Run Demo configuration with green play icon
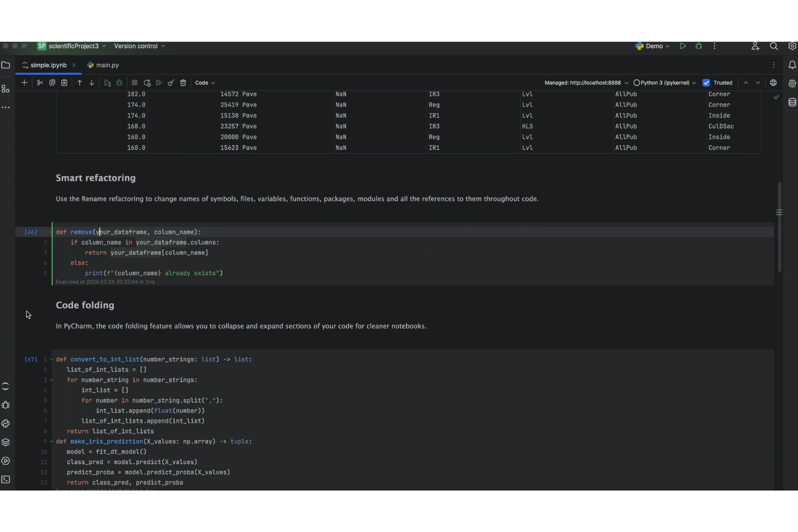Image resolution: width=798 pixels, height=532 pixels. [x=683, y=46]
